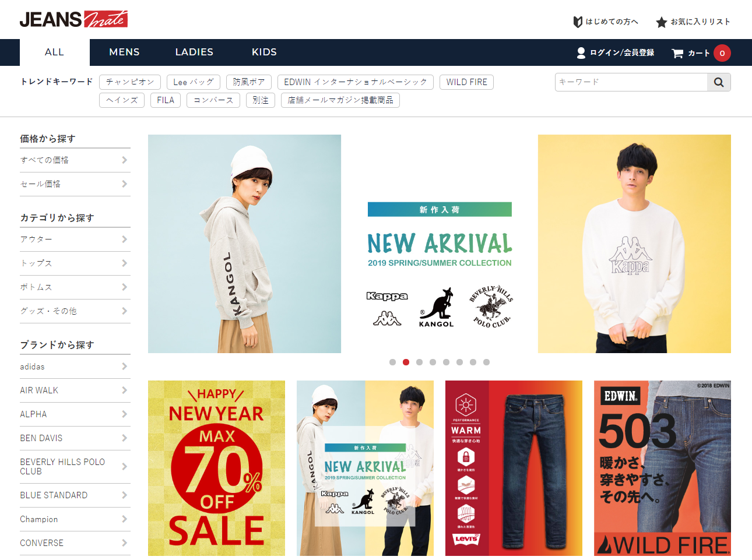Open the small NEW ARRIVAL banner
The height and width of the screenshot is (560, 752).
tap(365, 468)
